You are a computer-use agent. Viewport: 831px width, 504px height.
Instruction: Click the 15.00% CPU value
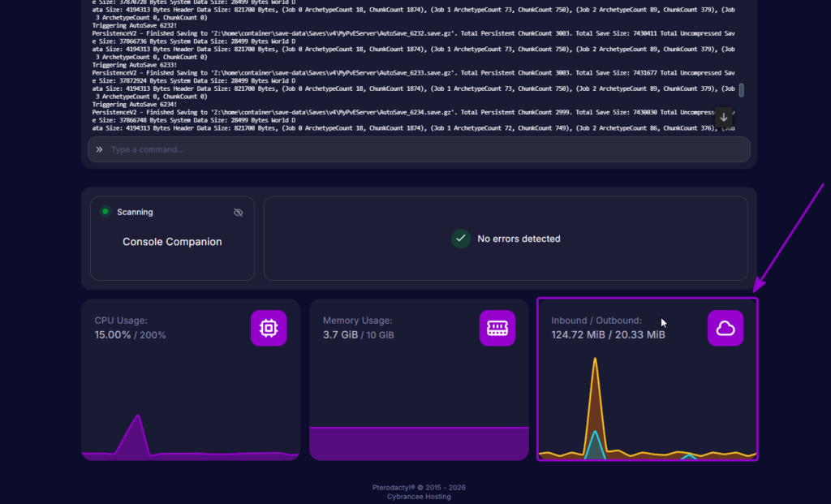(x=112, y=335)
